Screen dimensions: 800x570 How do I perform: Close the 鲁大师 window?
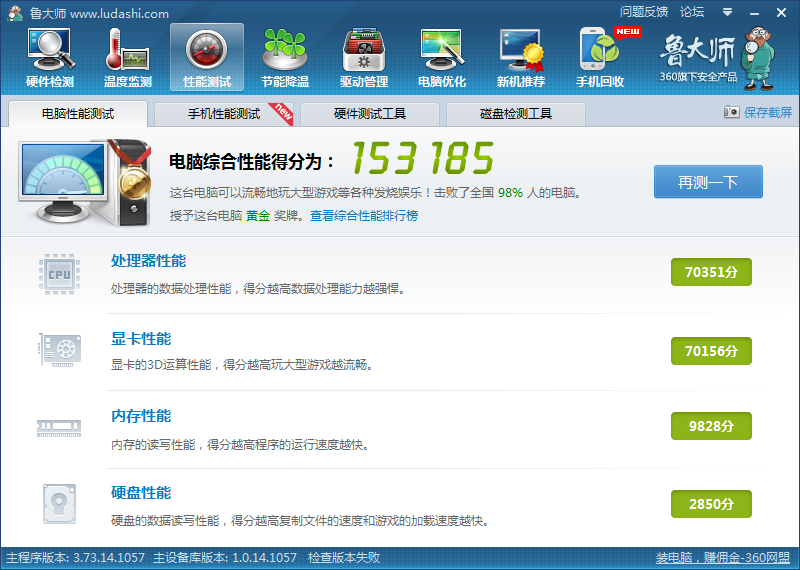click(781, 12)
